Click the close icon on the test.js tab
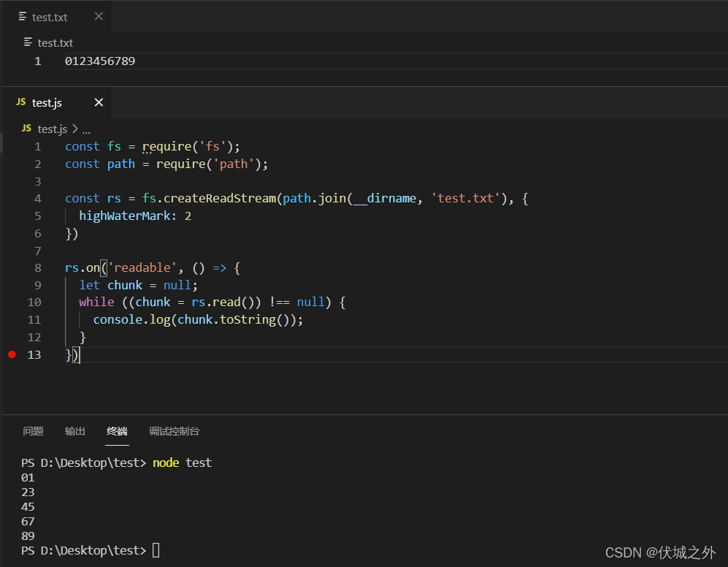 point(99,102)
